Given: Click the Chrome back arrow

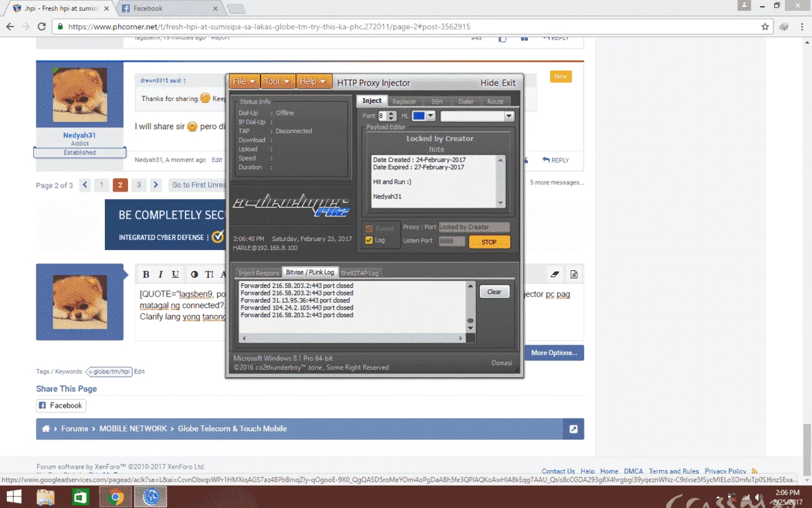Looking at the screenshot, I should tap(10, 26).
